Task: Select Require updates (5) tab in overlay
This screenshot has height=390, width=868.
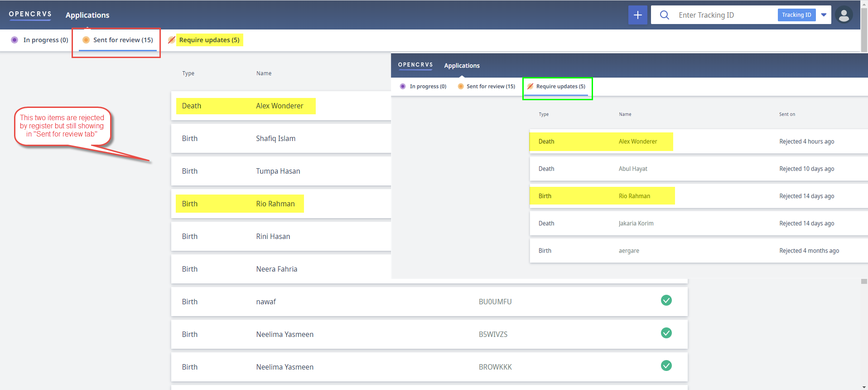Action: tap(556, 86)
